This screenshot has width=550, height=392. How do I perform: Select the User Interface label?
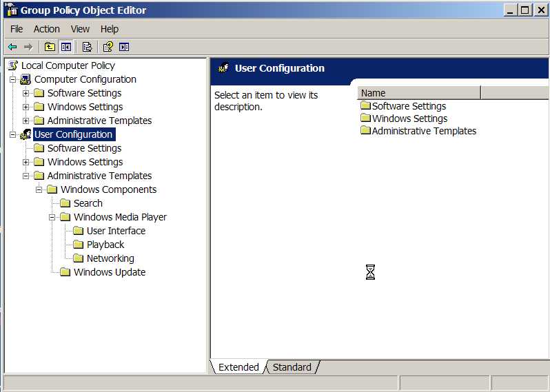click(116, 231)
